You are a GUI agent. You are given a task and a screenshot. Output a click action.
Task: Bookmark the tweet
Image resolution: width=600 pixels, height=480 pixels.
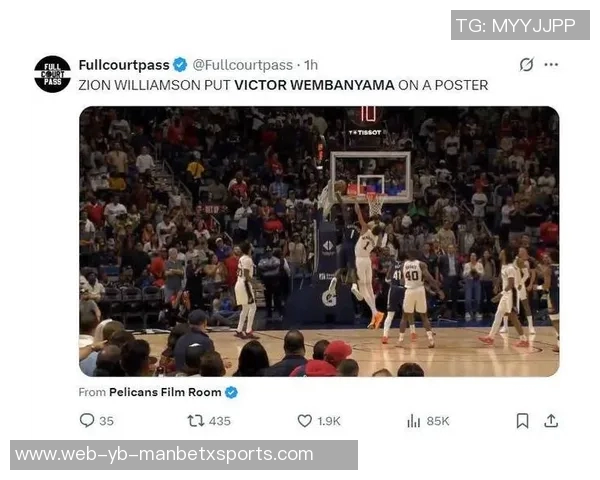click(523, 421)
